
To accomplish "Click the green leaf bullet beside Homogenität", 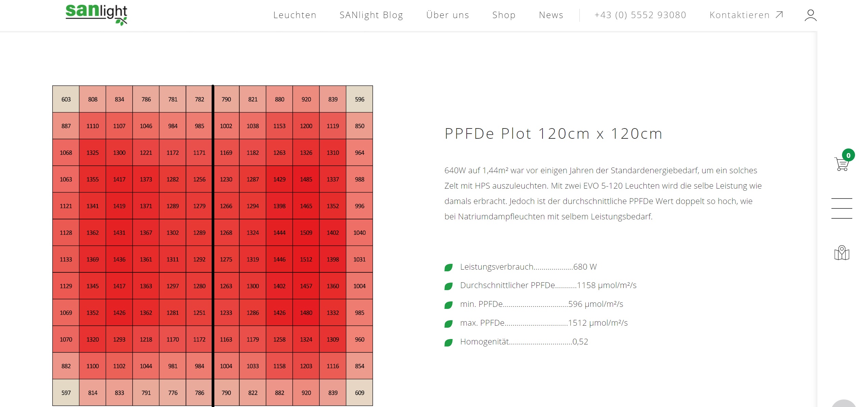I will click(449, 342).
